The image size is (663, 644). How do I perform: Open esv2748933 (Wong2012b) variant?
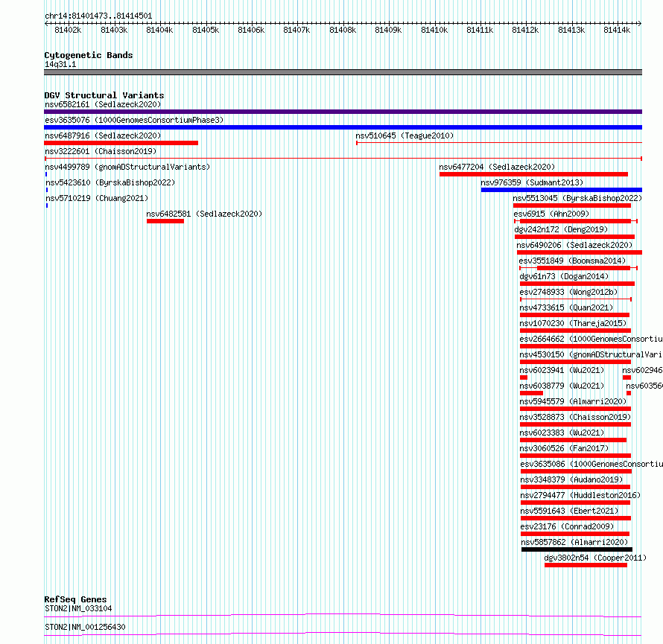(568, 292)
